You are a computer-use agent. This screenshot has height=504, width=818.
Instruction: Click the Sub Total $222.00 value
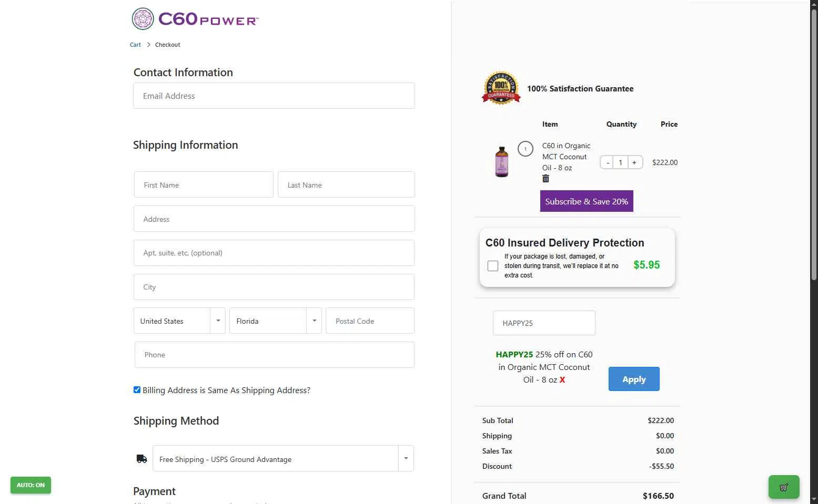point(661,420)
